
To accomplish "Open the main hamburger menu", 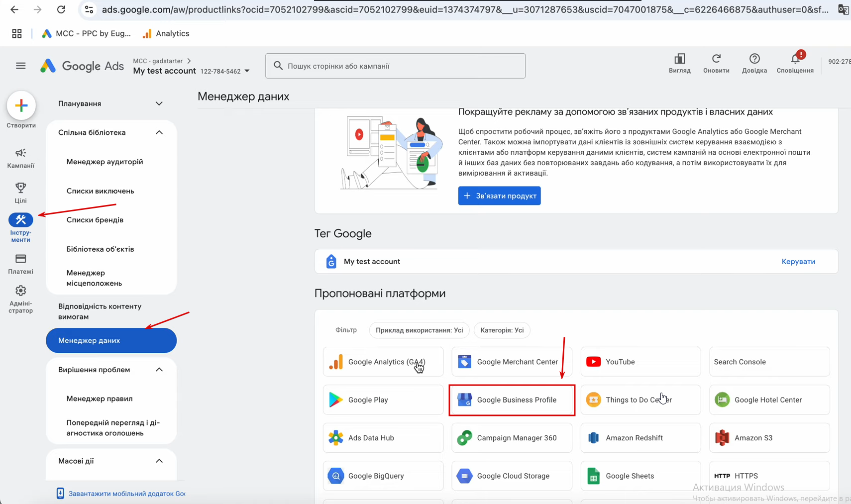I will tap(20, 66).
